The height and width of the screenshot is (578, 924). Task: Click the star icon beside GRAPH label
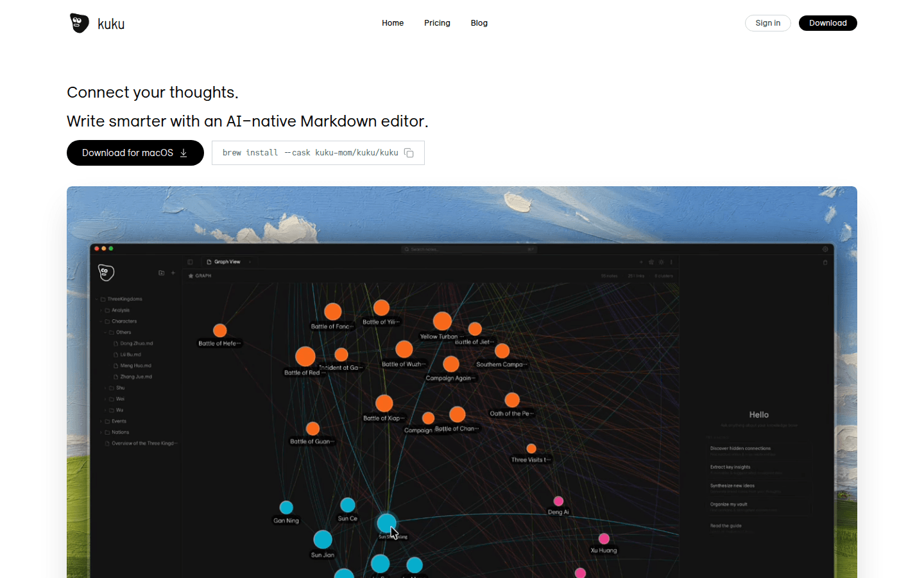coord(191,276)
